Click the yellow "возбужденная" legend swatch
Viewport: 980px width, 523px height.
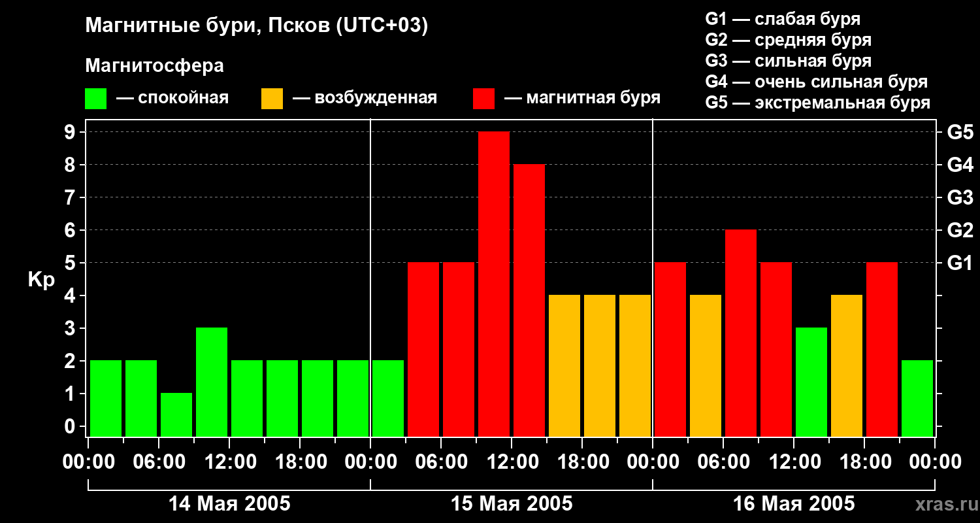[272, 99]
